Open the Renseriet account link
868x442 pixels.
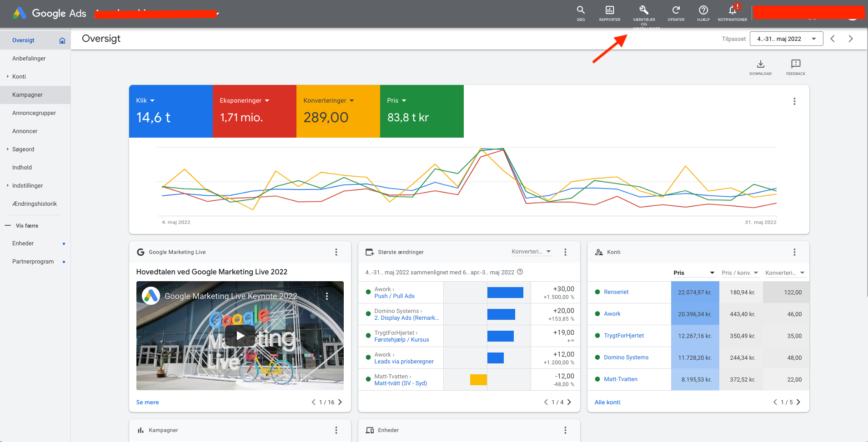pyautogui.click(x=616, y=292)
